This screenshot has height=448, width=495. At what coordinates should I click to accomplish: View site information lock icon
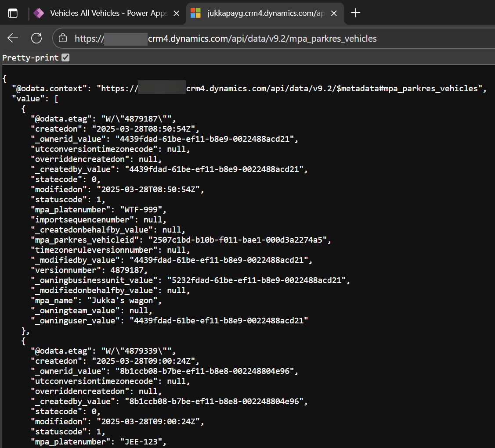pos(63,38)
